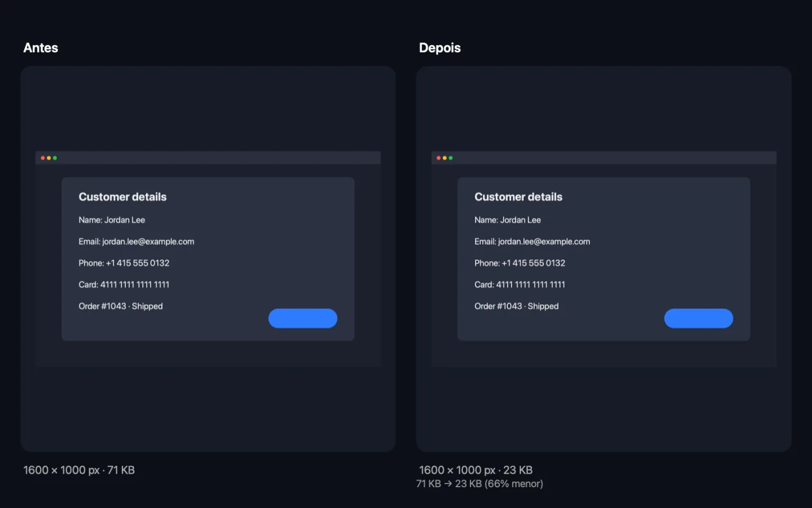Click "Customer details" title in the Depois preview
812x508 pixels.
point(519,197)
